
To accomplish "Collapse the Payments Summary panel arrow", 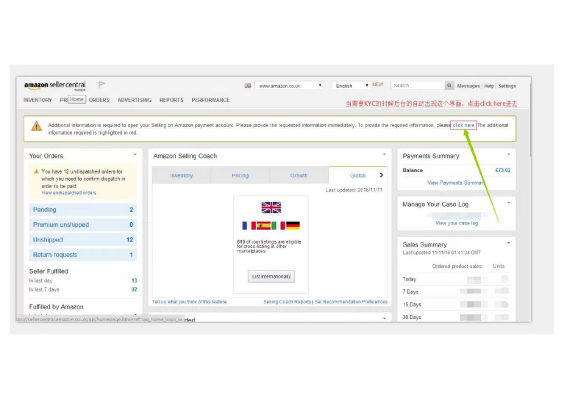I will click(x=509, y=155).
